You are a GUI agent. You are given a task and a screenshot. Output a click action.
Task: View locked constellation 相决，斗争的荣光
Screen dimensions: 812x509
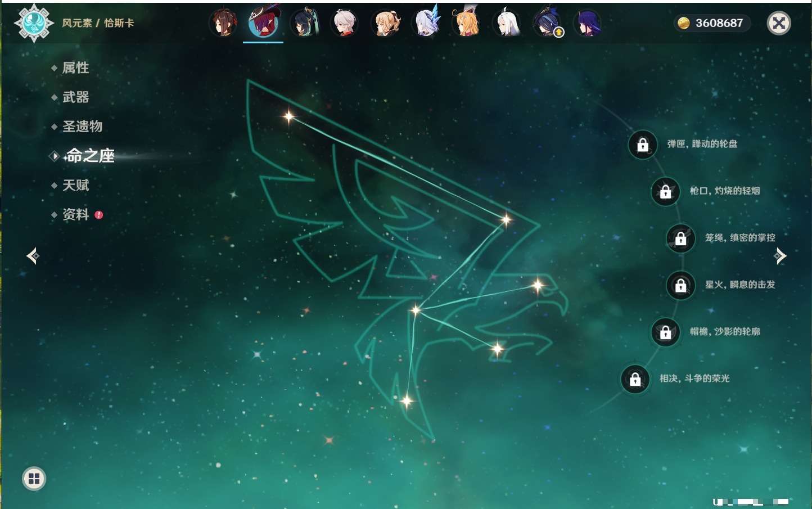[x=635, y=379]
